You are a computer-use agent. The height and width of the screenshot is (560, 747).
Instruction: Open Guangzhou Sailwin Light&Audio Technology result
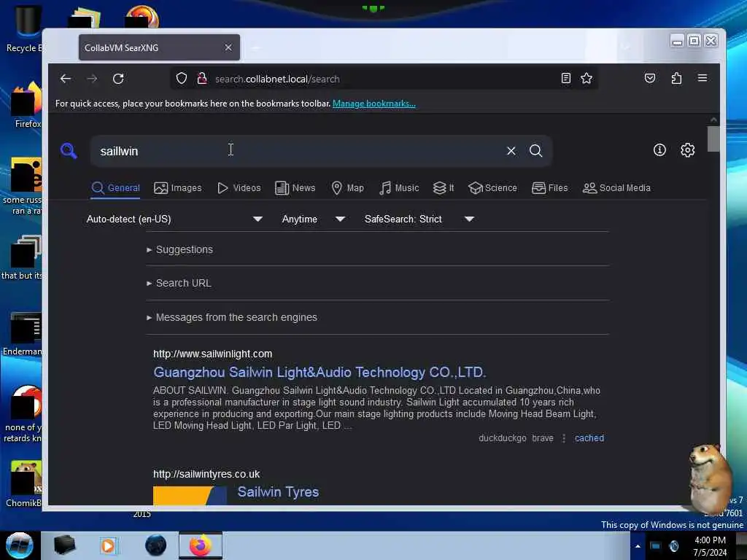[320, 373]
